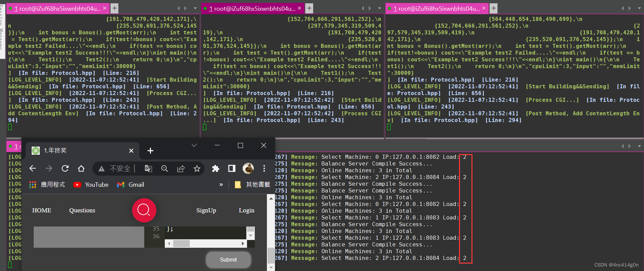Viewport: 644px width, 271px height.
Task: Reload the Chrome page
Action: pyautogui.click(x=65, y=168)
